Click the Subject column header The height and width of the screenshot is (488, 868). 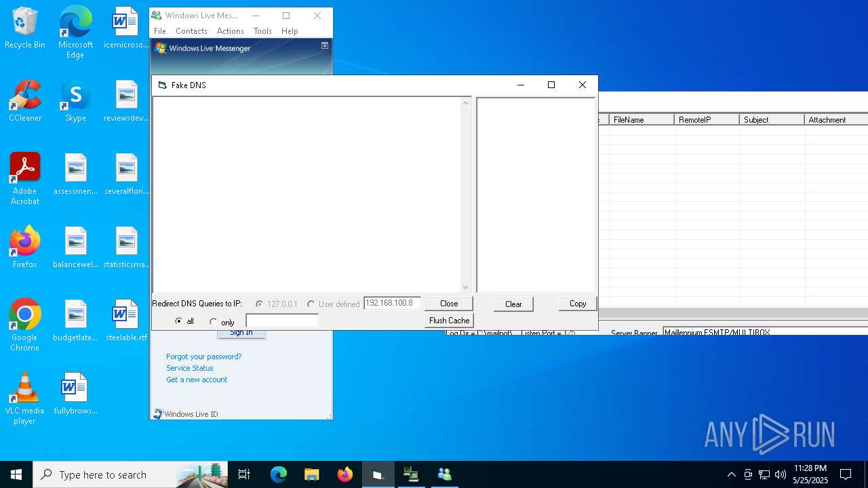click(772, 119)
